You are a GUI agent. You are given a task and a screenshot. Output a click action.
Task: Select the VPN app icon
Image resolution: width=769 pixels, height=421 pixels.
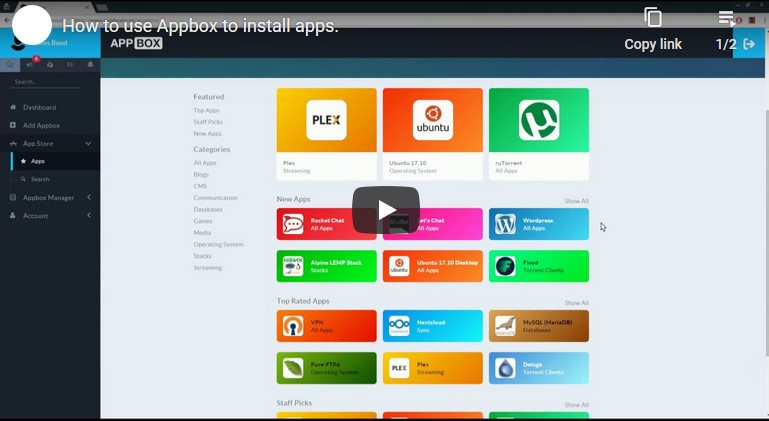[x=293, y=326]
